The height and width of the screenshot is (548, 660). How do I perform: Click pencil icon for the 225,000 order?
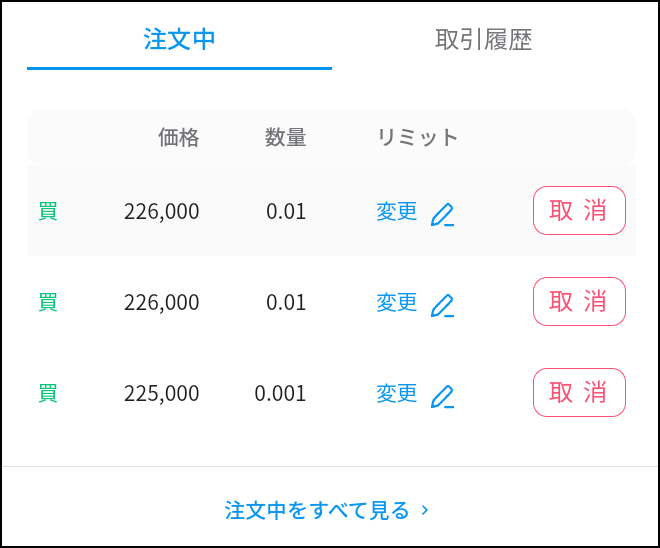[442, 396]
